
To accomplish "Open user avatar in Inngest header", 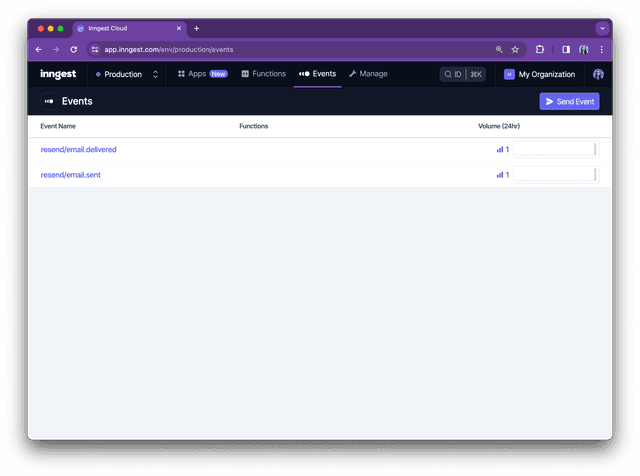I will 598,74.
